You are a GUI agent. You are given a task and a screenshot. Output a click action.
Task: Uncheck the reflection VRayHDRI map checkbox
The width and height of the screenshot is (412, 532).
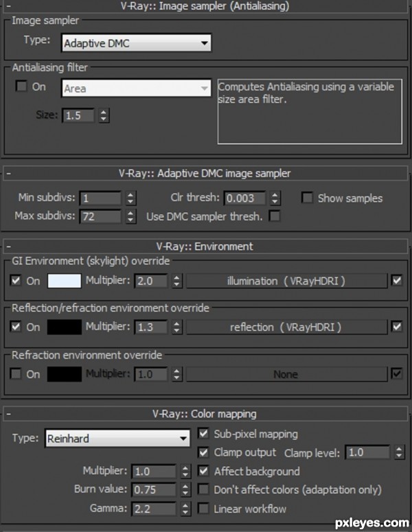click(397, 327)
